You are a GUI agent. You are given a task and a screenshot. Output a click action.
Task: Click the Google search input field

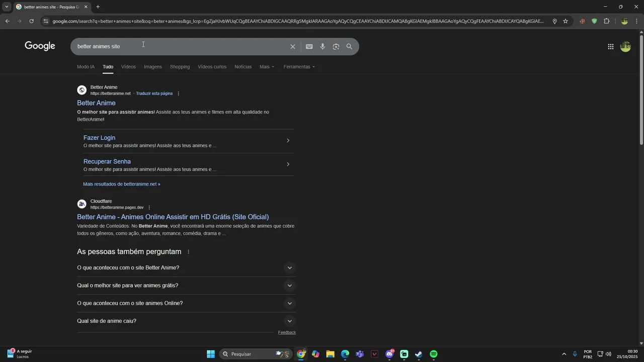181,46
